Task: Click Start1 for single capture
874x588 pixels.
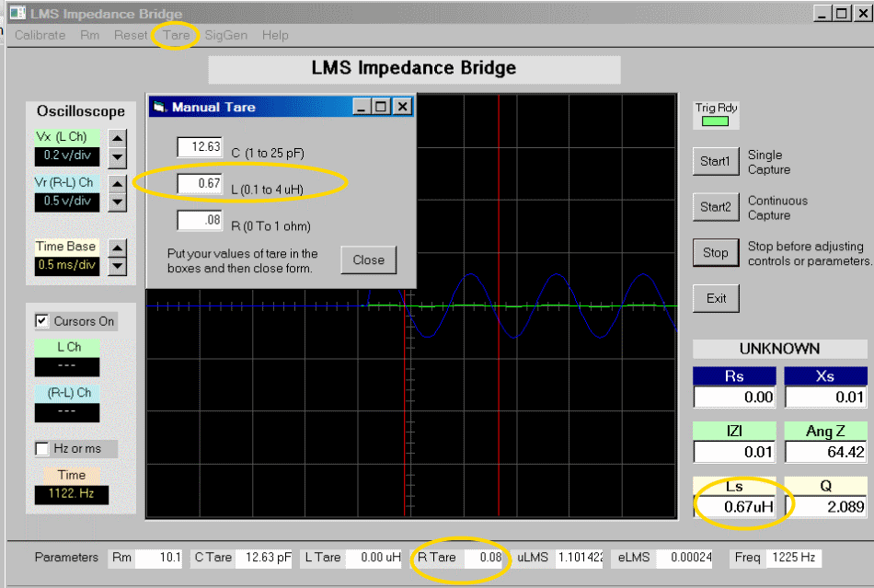Action: pyautogui.click(x=716, y=161)
